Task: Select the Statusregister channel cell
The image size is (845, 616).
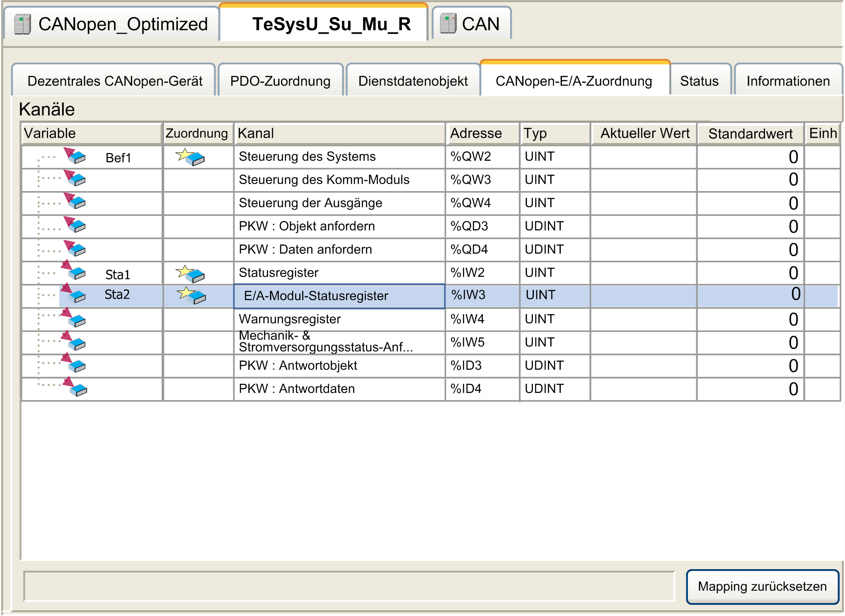Action: pos(339,273)
